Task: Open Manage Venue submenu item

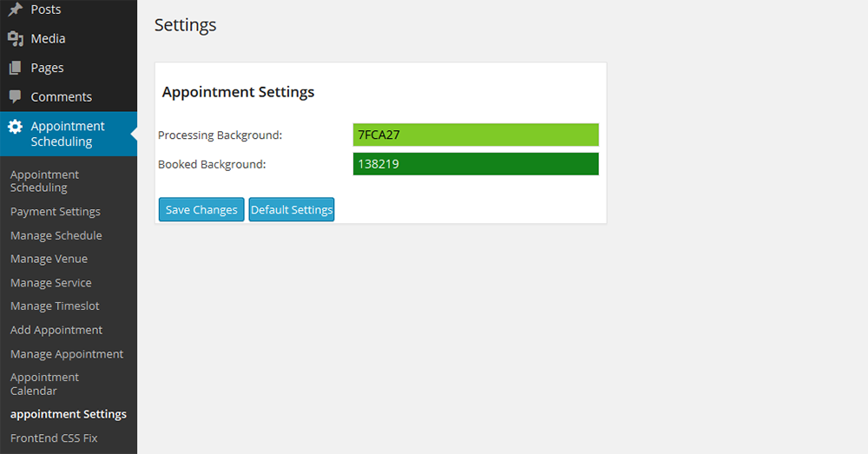Action: coord(49,259)
